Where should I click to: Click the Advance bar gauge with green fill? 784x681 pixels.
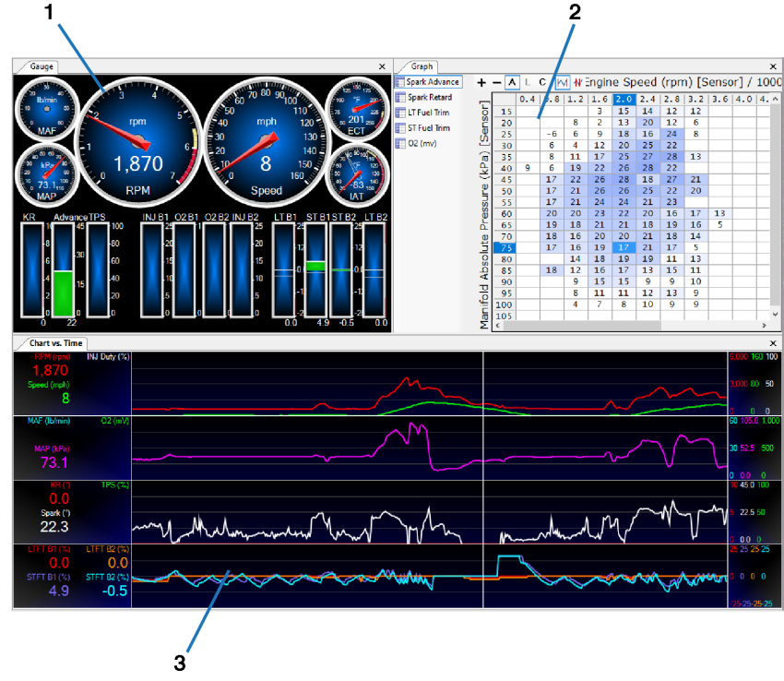pyautogui.click(x=64, y=269)
